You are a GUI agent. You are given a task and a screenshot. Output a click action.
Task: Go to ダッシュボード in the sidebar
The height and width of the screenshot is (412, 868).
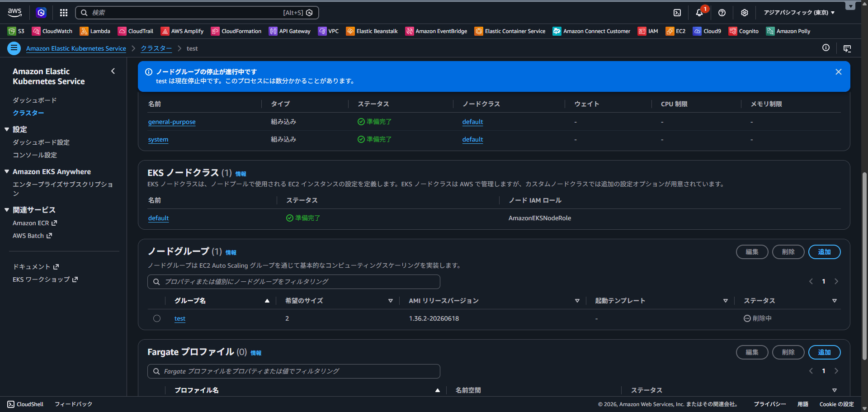(x=35, y=100)
